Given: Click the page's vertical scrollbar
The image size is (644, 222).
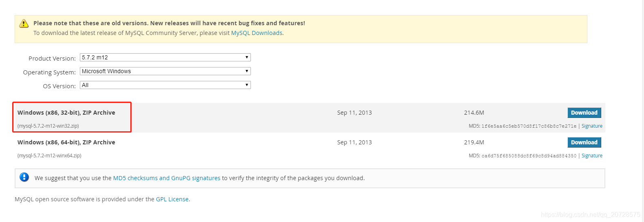Looking at the screenshot, I should [x=642, y=111].
